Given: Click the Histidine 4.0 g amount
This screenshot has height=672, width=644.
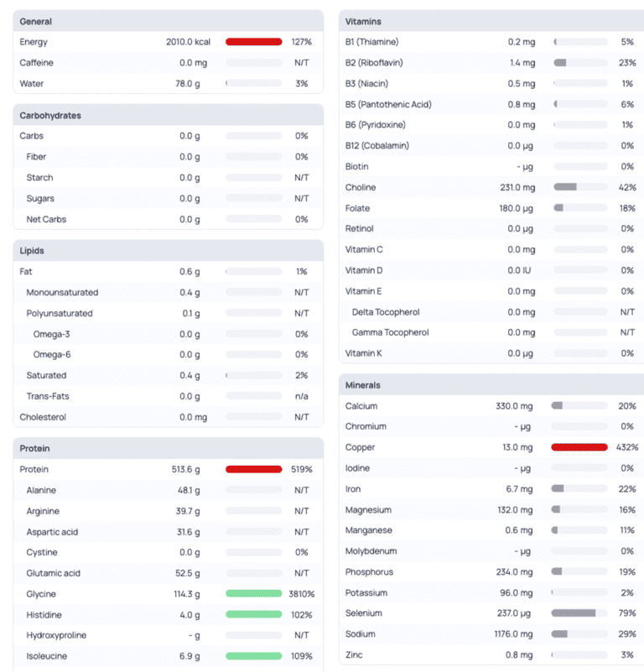Looking at the screenshot, I should pos(189,615).
